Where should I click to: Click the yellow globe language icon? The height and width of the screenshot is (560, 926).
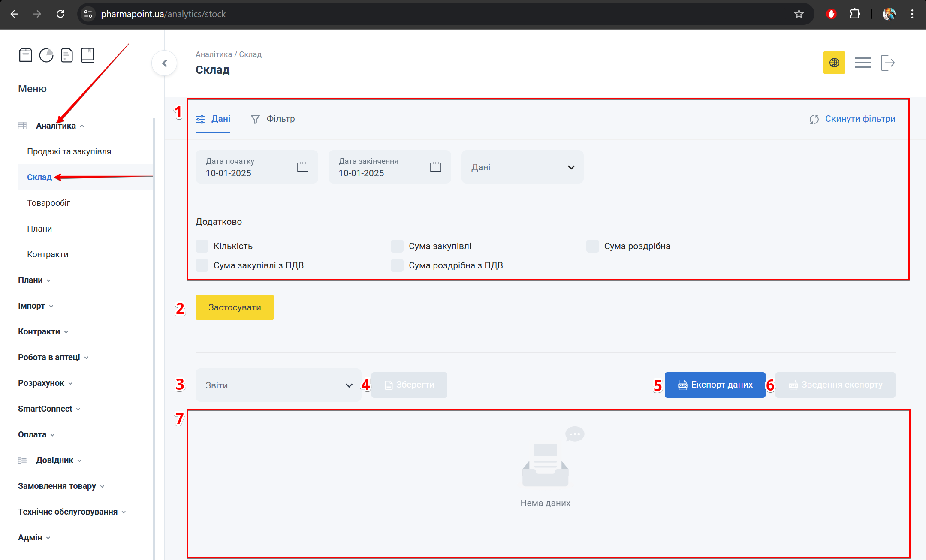pos(834,63)
